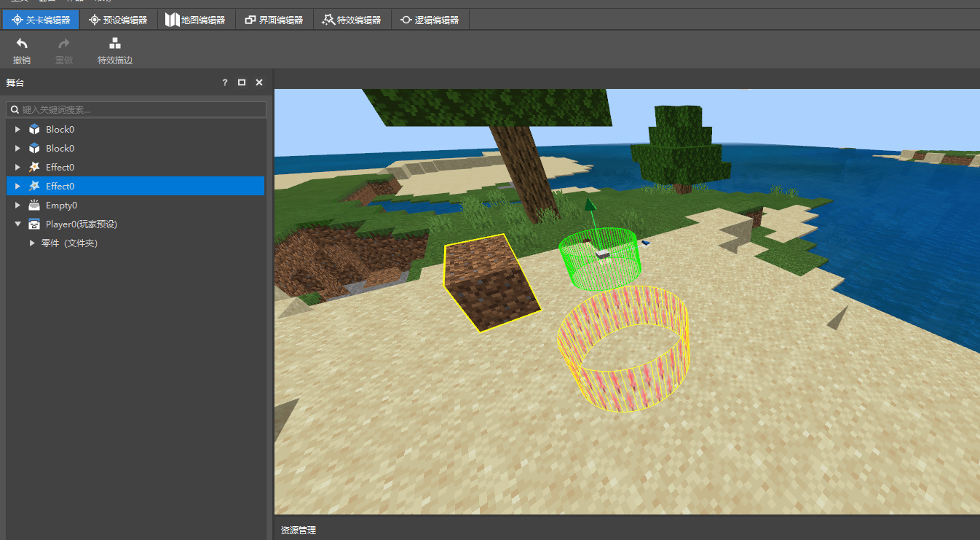
Task: Float the 舞台 panel using the square icon
Action: pos(242,83)
